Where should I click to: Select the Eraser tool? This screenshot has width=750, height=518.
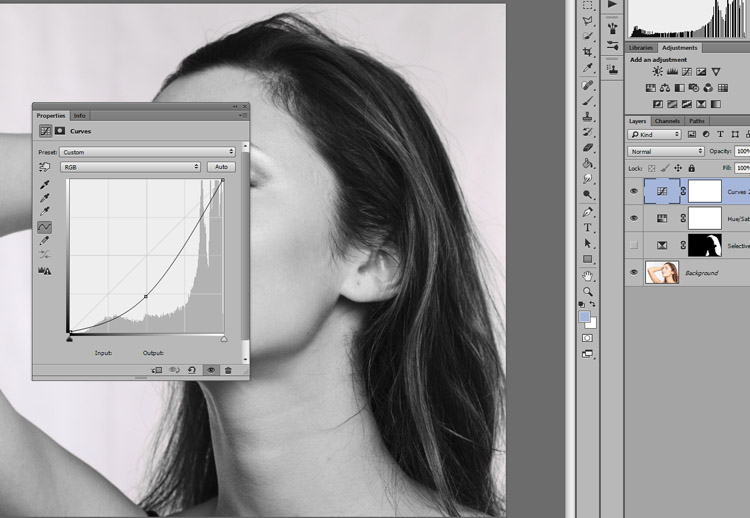pos(587,148)
